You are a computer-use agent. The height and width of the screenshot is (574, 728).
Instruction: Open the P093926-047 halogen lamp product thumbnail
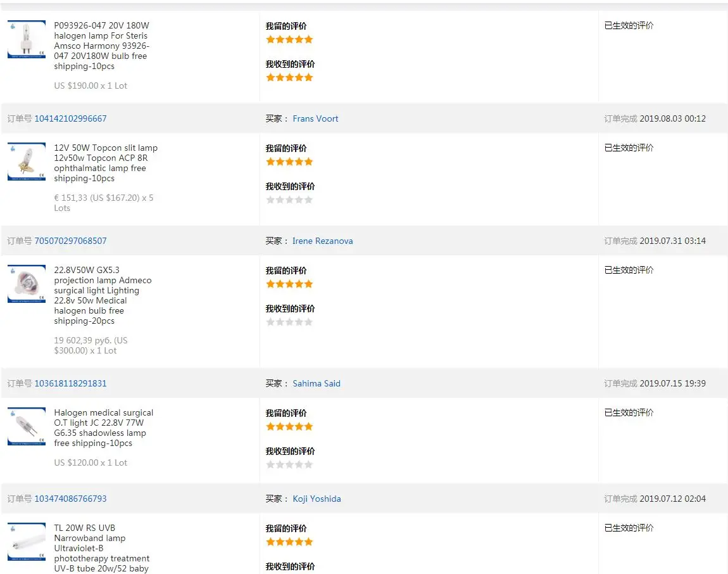click(27, 39)
